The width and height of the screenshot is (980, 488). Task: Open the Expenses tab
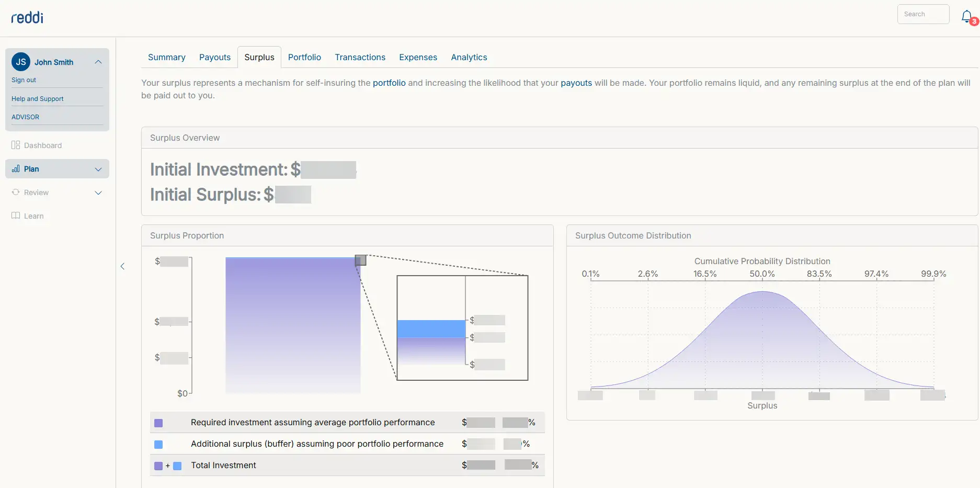418,57
